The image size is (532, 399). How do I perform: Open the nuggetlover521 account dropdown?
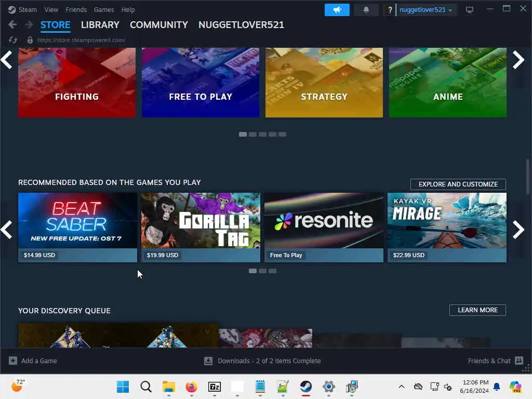point(426,10)
